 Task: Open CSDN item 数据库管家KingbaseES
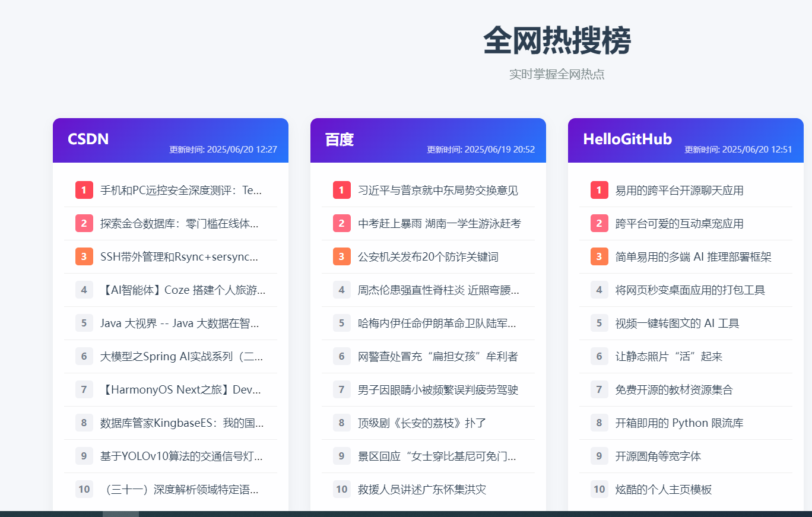coord(182,423)
